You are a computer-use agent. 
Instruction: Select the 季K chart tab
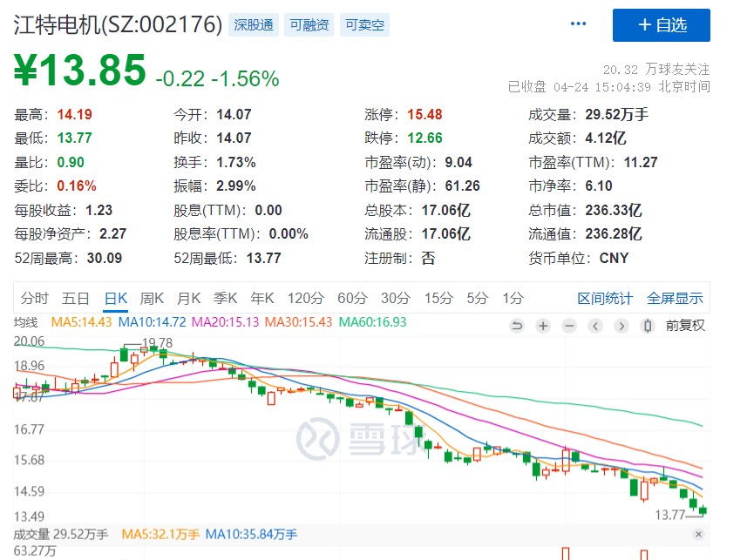226,299
